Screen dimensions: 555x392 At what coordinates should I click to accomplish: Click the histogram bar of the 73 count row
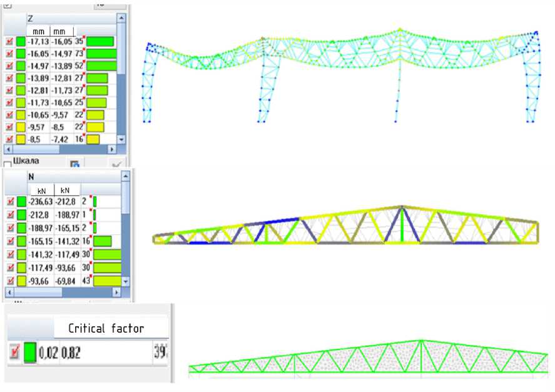click(x=101, y=54)
